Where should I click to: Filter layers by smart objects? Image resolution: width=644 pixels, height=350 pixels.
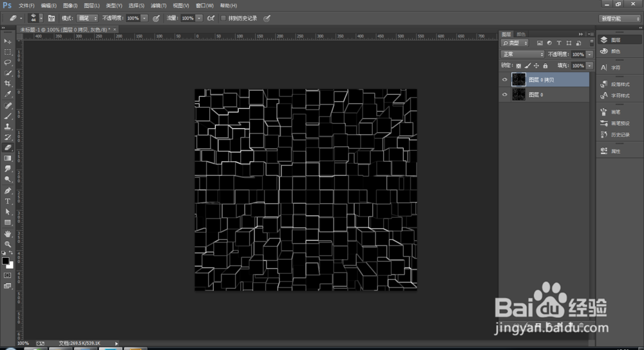pos(579,43)
